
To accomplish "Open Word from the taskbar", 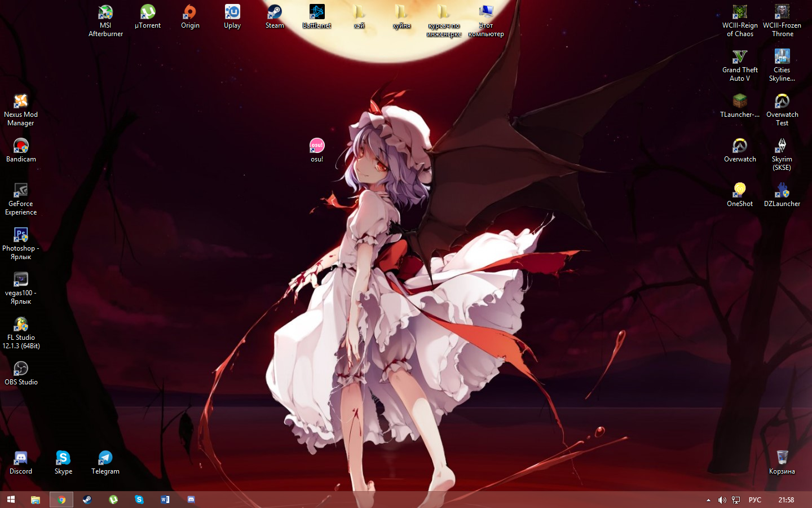I will coord(165,500).
